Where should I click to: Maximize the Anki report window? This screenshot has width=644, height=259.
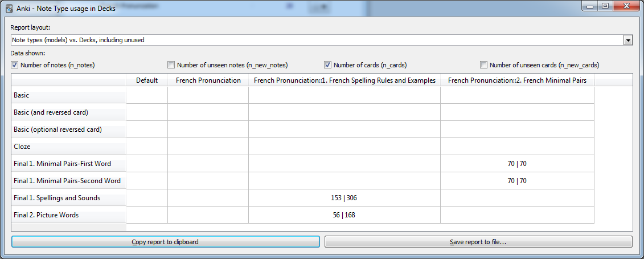pos(605,6)
